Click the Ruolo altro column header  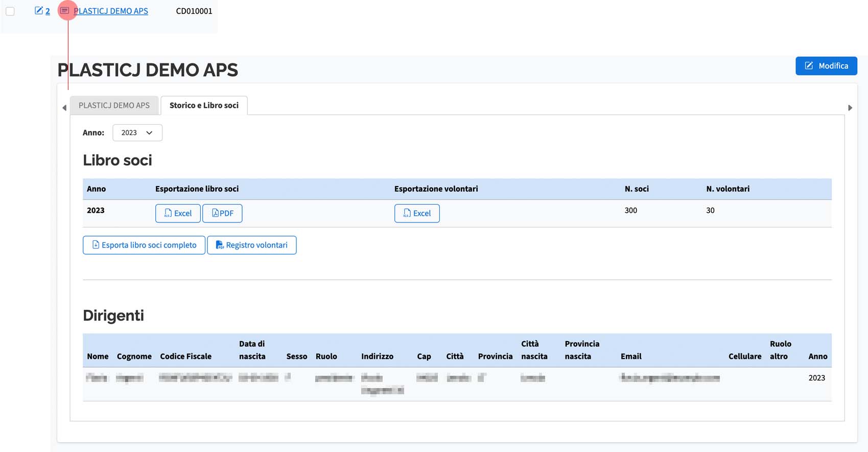point(781,350)
